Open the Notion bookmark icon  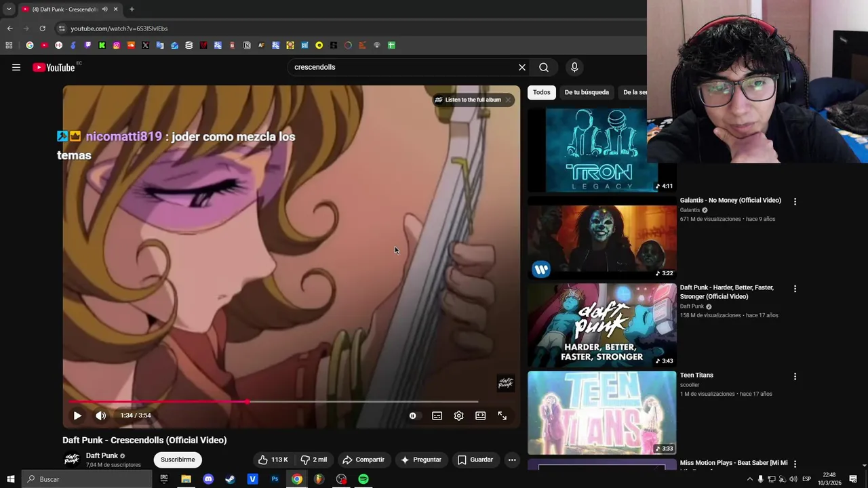247,45
